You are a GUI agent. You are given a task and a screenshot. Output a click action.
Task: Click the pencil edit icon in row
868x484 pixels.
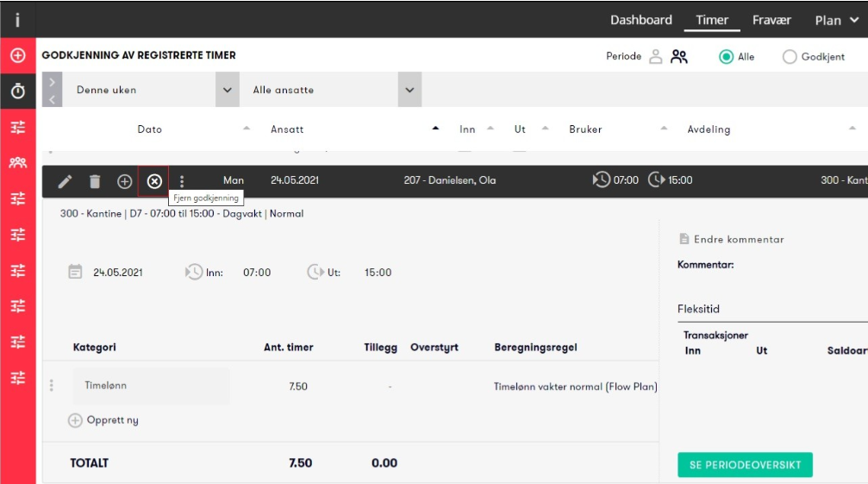point(65,181)
